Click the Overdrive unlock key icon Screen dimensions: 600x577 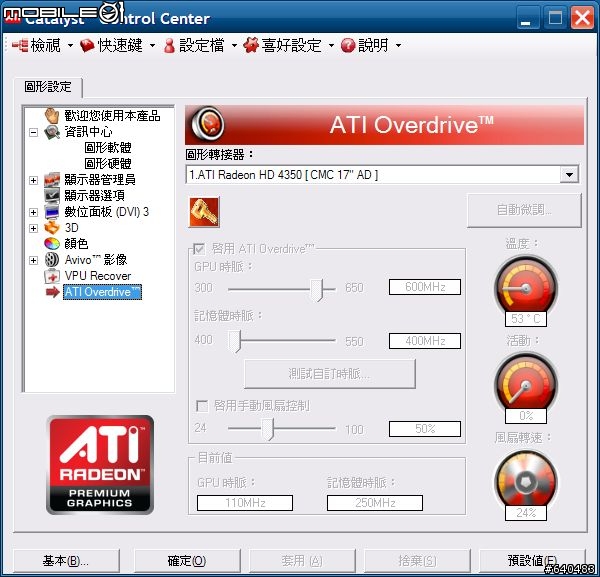[204, 212]
